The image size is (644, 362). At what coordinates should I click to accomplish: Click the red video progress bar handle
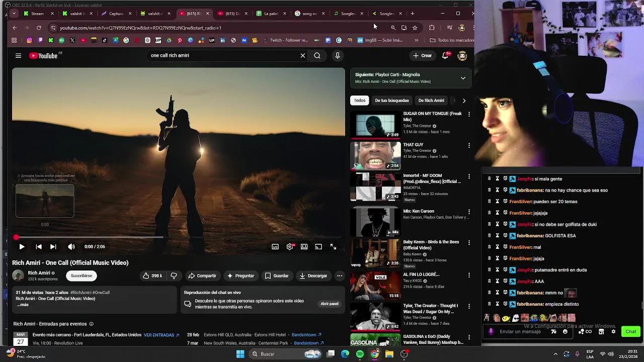(x=16, y=237)
